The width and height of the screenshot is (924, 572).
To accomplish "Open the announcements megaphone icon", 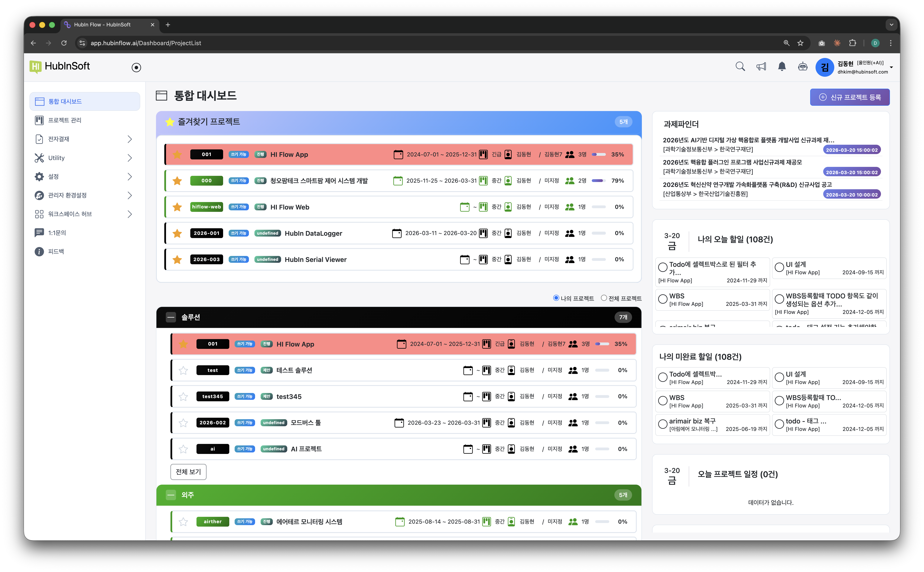I will [x=761, y=66].
